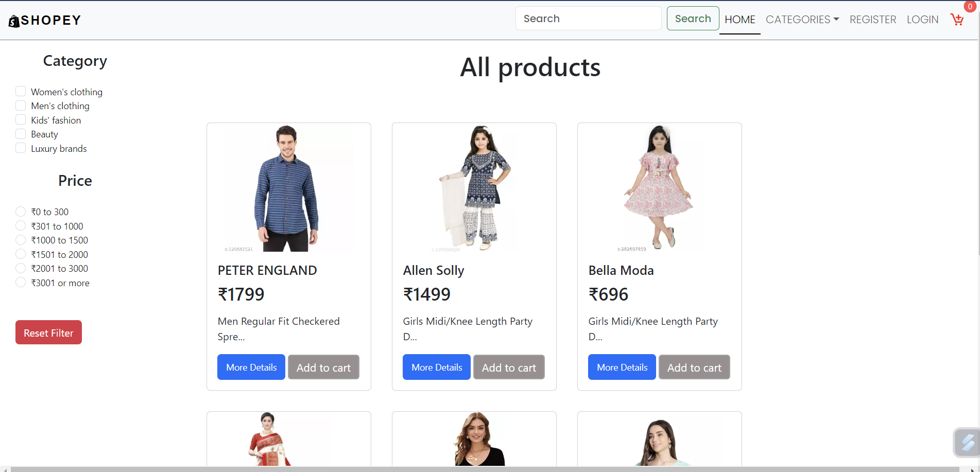980x472 pixels.
Task: Click the floating widget icon at bottom right
Action: click(x=967, y=442)
